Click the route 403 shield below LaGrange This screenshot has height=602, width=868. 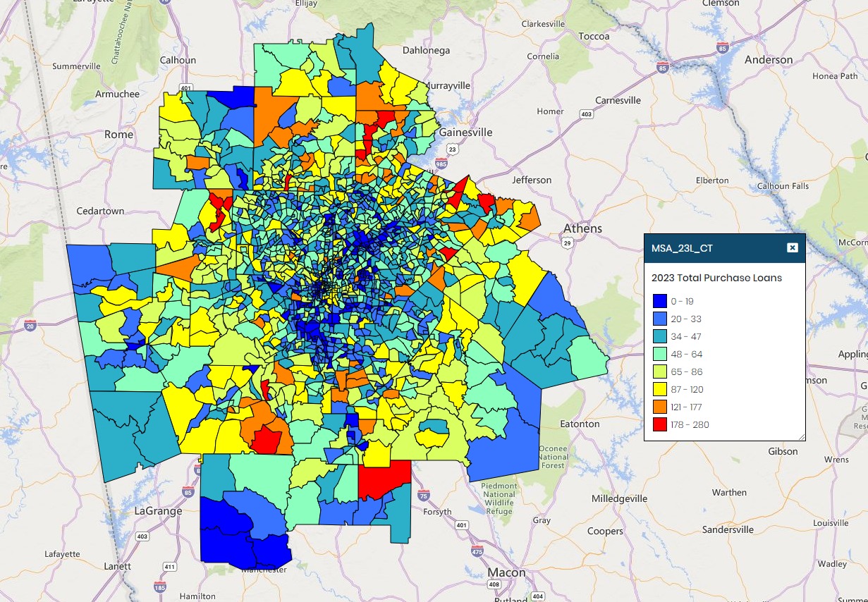(142, 536)
